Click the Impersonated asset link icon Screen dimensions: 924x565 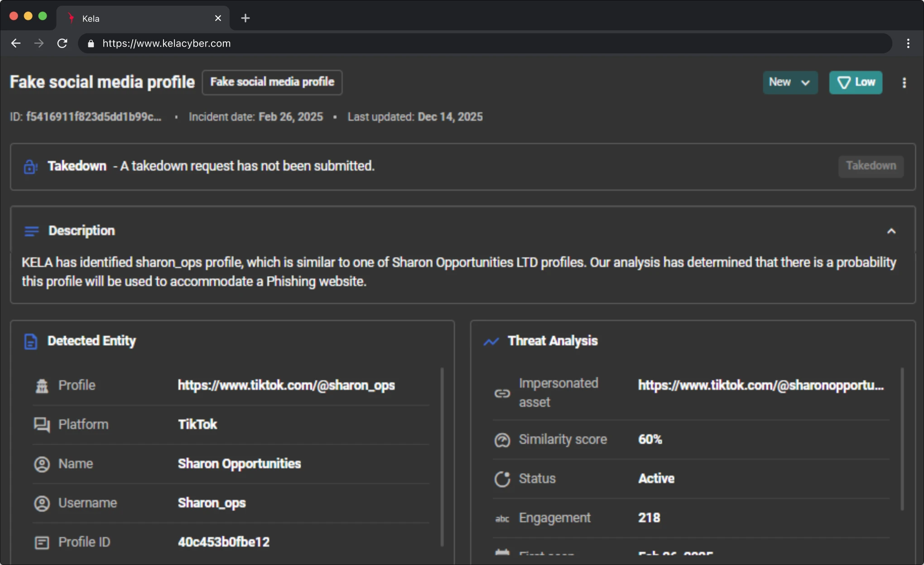point(502,393)
